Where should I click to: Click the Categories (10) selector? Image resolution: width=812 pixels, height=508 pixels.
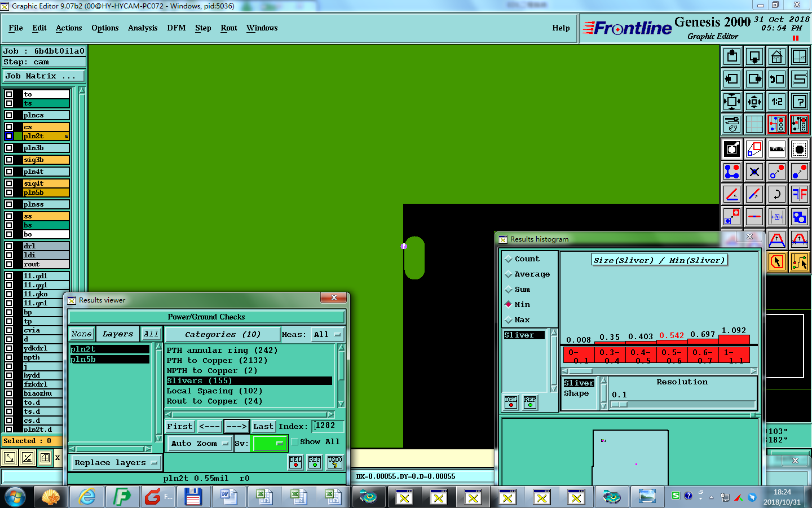pos(223,335)
